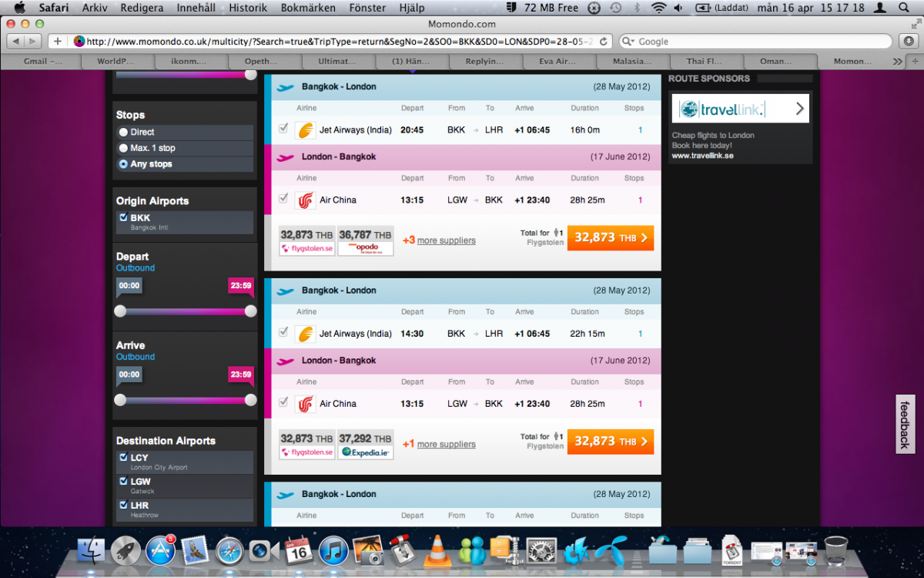The image size is (924, 578).
Task: Open the Bokmärken menu
Action: (308, 8)
